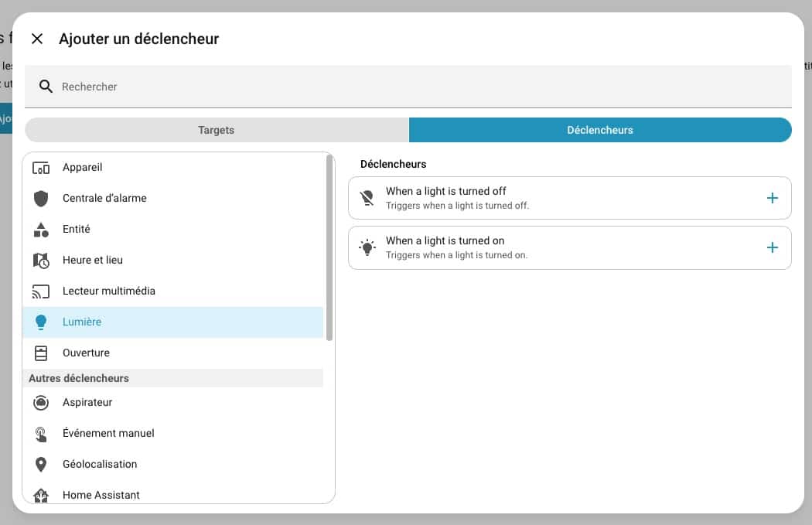Click the Lecteur multimédia cast icon
Screen dimensions: 812x525
(x=41, y=291)
